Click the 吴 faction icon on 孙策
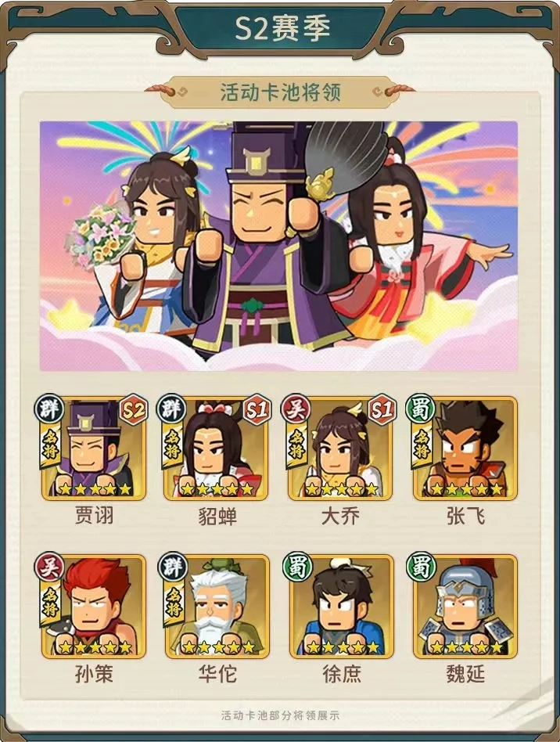This screenshot has height=742, width=560. pyautogui.click(x=49, y=567)
